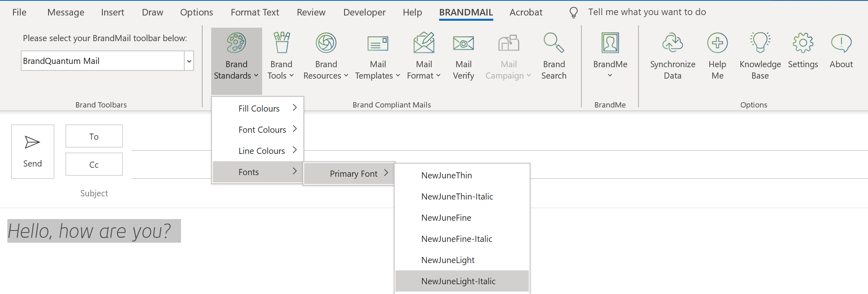The width and height of the screenshot is (868, 294).
Task: Expand the Brand Standards label arrow
Action: tap(256, 76)
